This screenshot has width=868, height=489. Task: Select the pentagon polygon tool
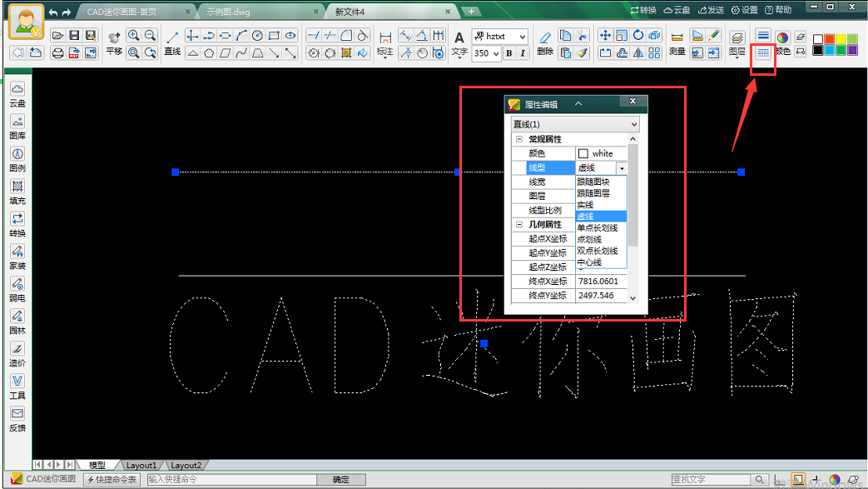point(209,52)
